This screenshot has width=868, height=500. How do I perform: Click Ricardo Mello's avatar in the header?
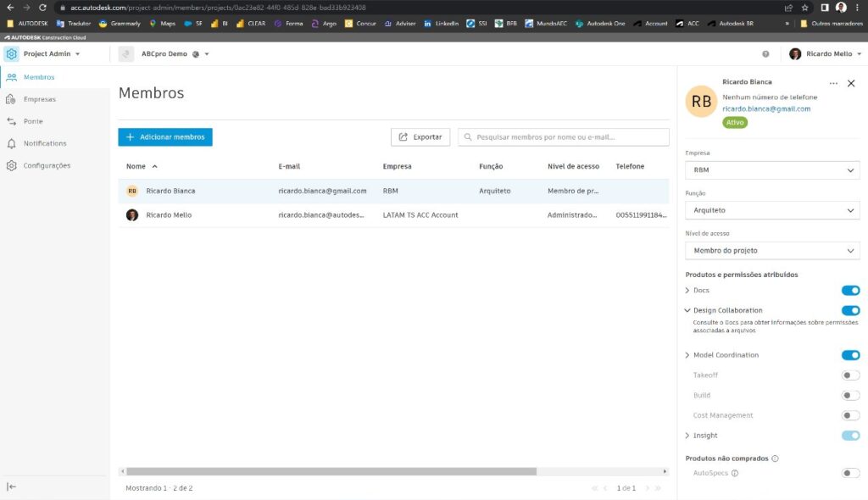pyautogui.click(x=795, y=53)
